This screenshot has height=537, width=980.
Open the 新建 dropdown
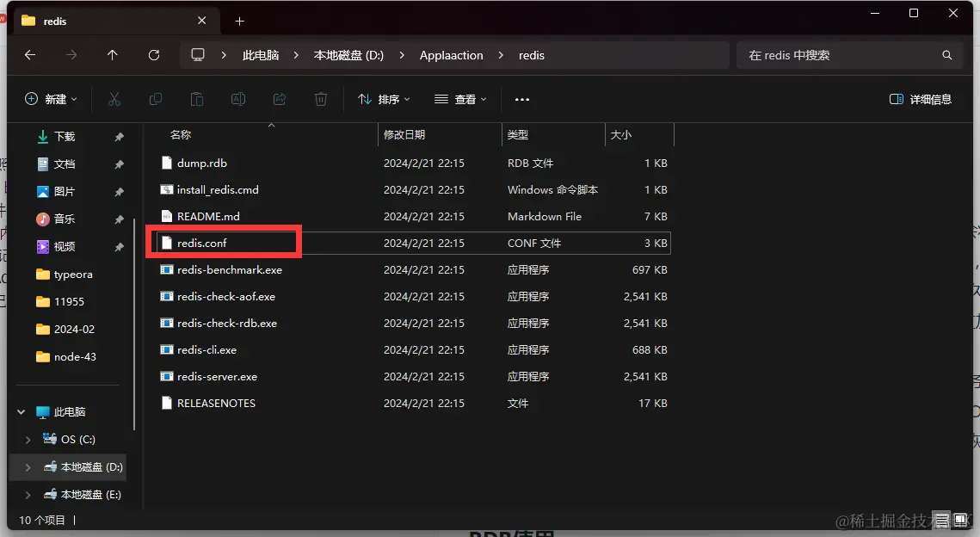(52, 99)
